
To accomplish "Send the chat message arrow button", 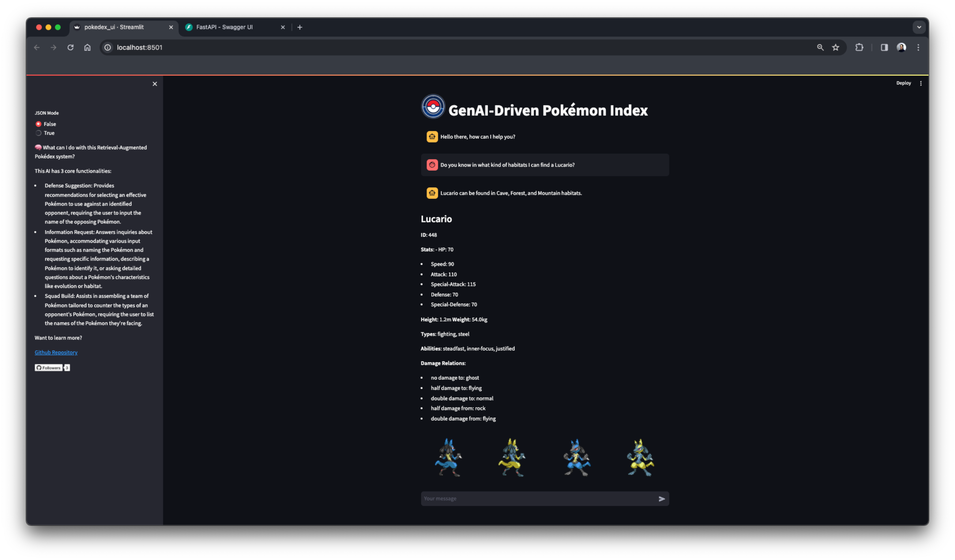I will [662, 499].
